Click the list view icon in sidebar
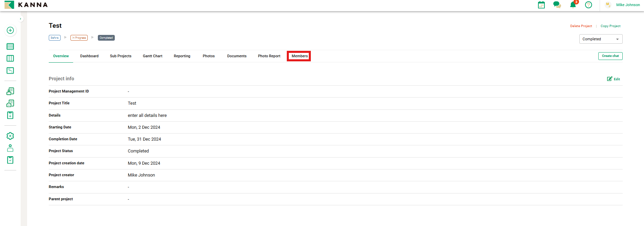Image resolution: width=644 pixels, height=226 pixels. point(10,46)
